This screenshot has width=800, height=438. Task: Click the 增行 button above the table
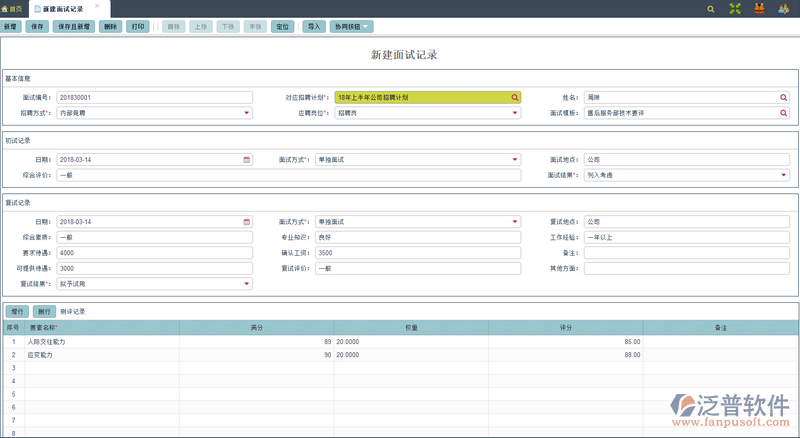point(16,312)
